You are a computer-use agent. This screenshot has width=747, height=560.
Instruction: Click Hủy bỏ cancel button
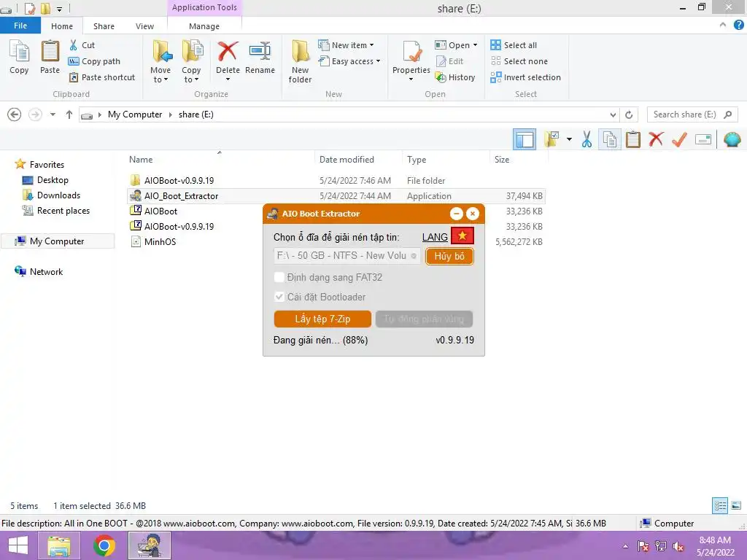click(449, 256)
